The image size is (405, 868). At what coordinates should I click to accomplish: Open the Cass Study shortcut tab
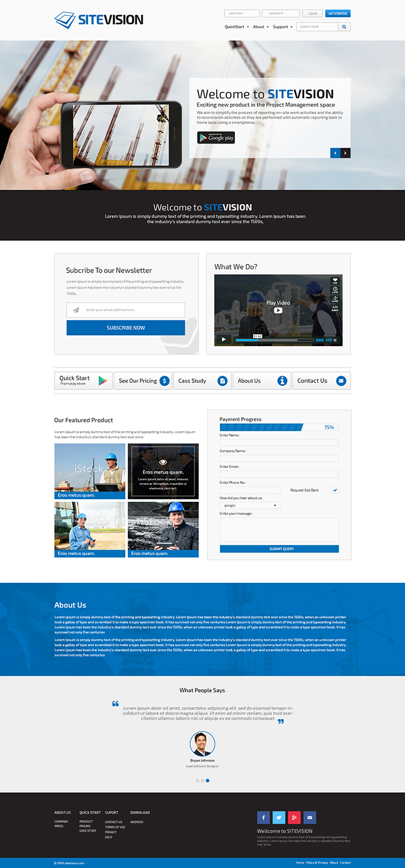point(203,381)
